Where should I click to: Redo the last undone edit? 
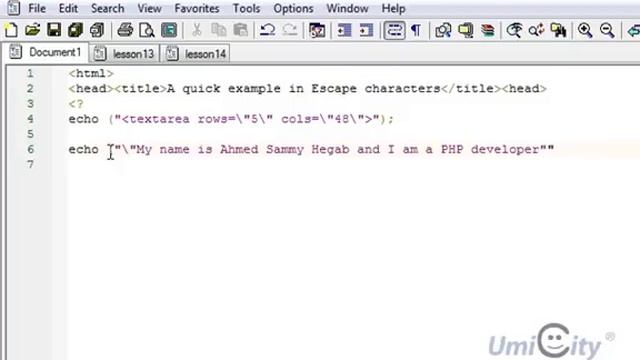click(x=290, y=30)
